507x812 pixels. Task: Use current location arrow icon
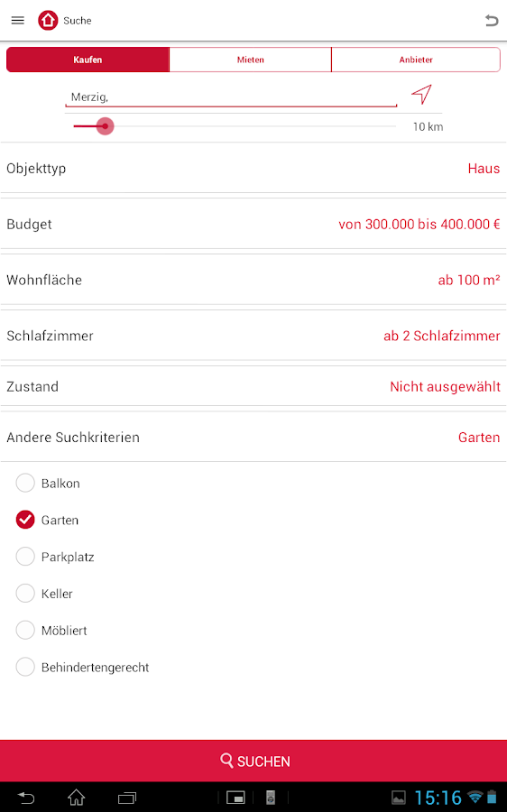(x=421, y=94)
